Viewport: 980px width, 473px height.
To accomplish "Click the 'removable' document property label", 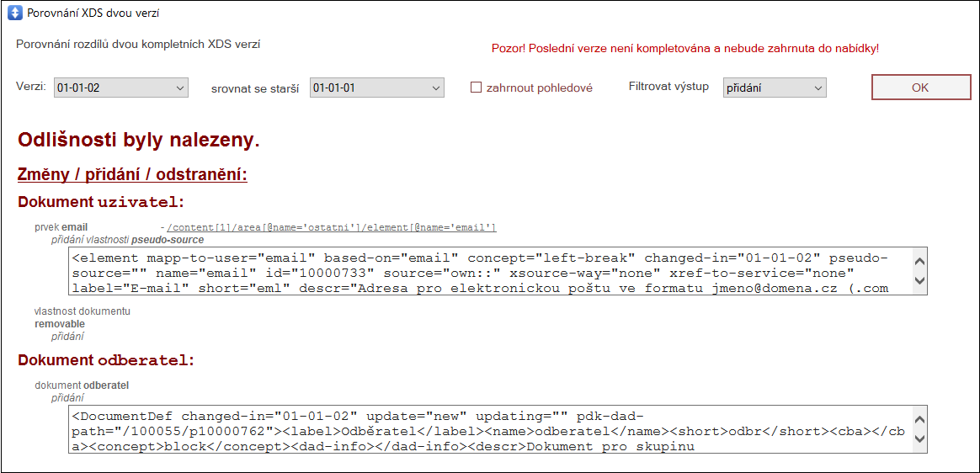I will [x=60, y=323].
